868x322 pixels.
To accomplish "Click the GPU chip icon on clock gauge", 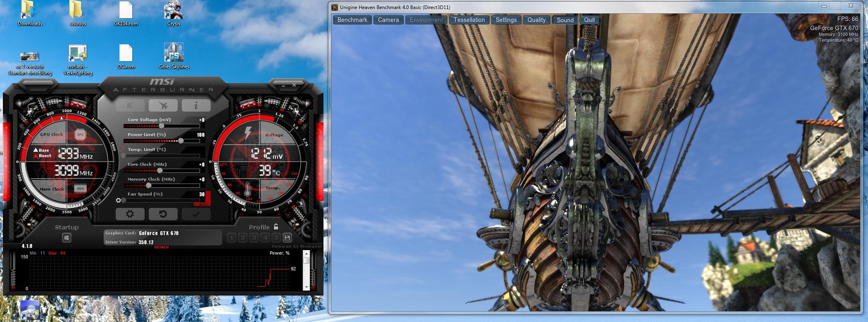I will click(x=80, y=134).
